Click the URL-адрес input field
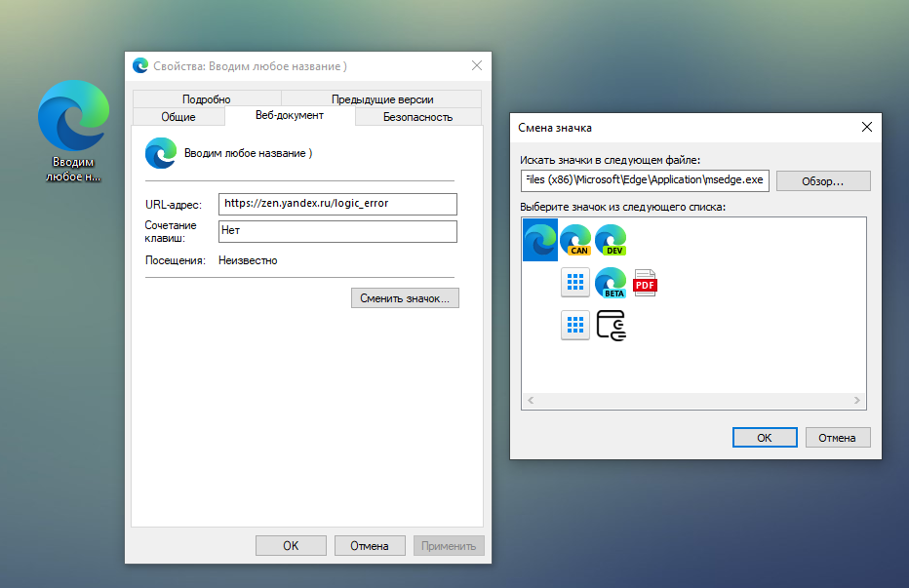 337,204
